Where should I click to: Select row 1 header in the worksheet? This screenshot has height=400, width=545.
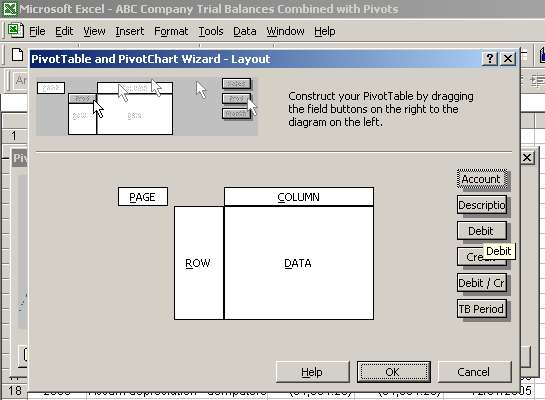point(14,135)
